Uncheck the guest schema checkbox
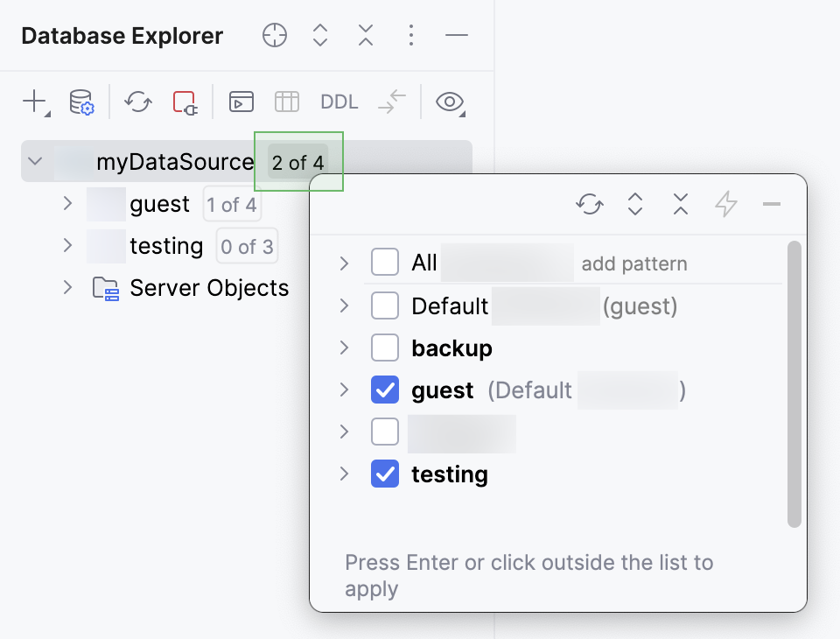Image resolution: width=840 pixels, height=639 pixels. click(384, 390)
